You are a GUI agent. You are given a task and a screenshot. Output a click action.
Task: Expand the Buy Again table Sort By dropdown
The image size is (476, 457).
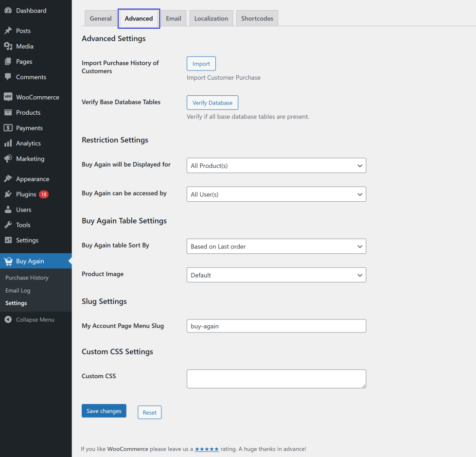point(276,246)
